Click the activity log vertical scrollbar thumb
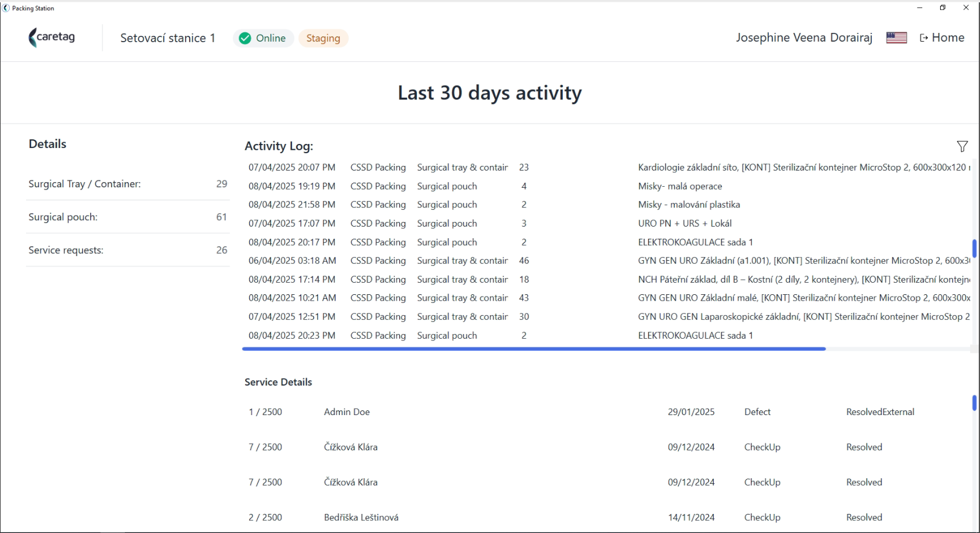The width and height of the screenshot is (980, 533). tap(974, 249)
